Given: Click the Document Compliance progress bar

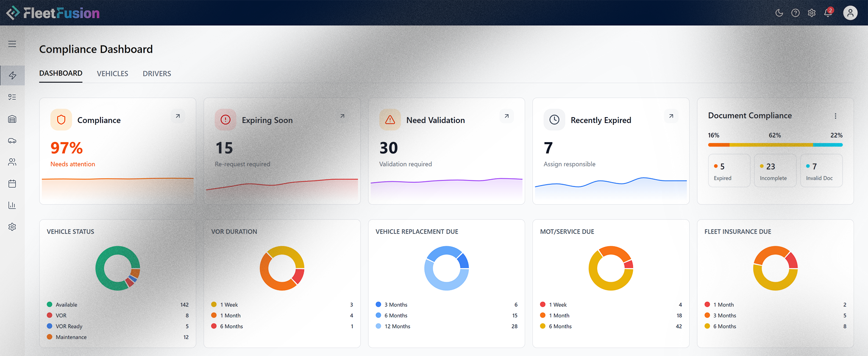Looking at the screenshot, I should tap(775, 145).
